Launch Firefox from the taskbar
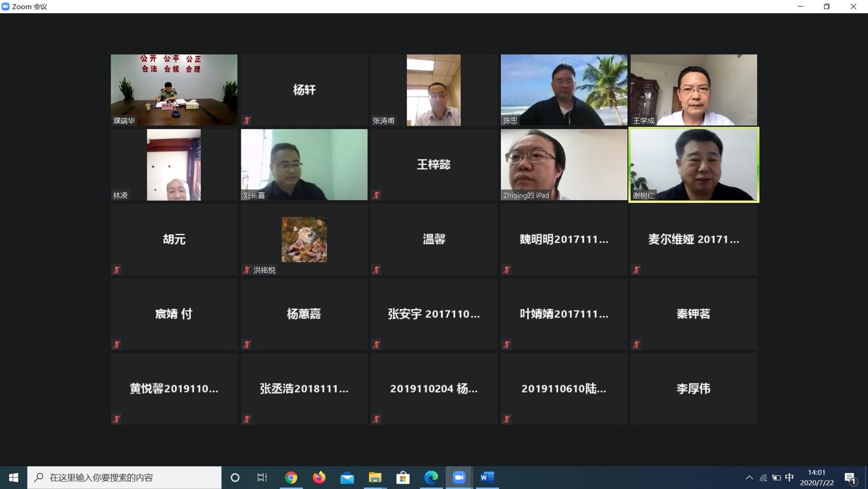 click(319, 477)
